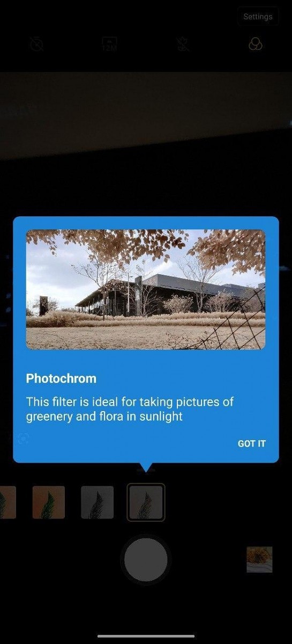
Task: Tap the bottom home gesture bar
Action: pyautogui.click(x=146, y=636)
